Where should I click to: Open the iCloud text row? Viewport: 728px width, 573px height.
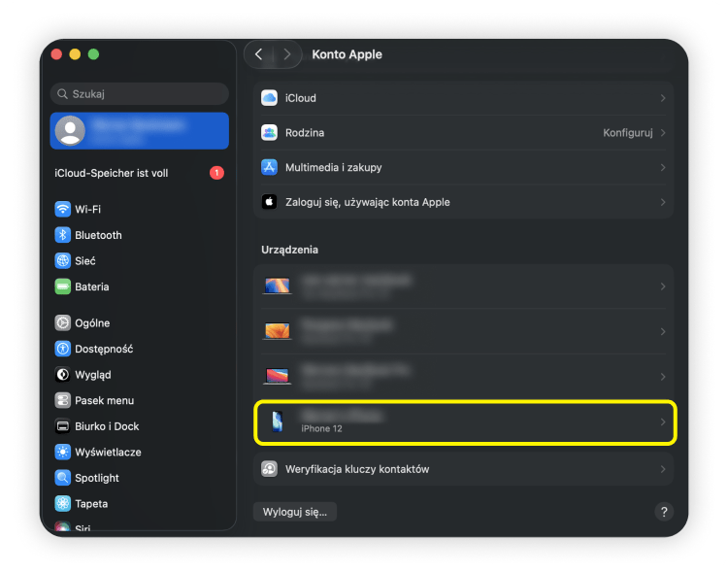464,98
